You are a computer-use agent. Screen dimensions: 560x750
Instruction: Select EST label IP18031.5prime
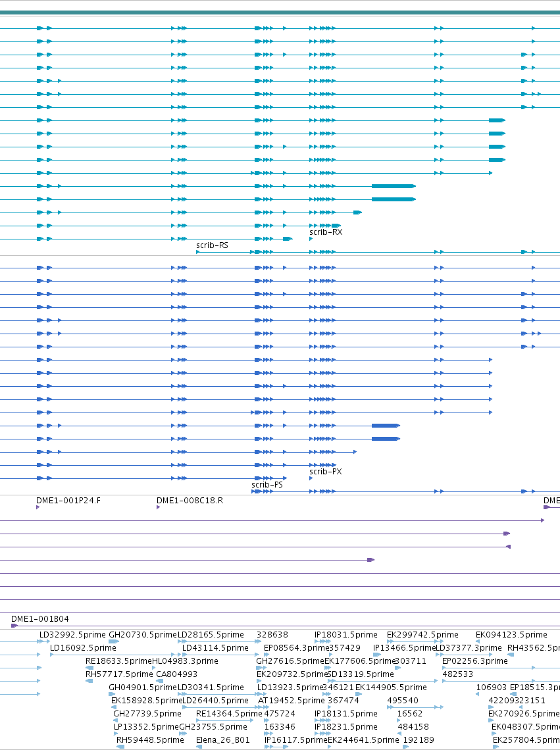coord(346,635)
